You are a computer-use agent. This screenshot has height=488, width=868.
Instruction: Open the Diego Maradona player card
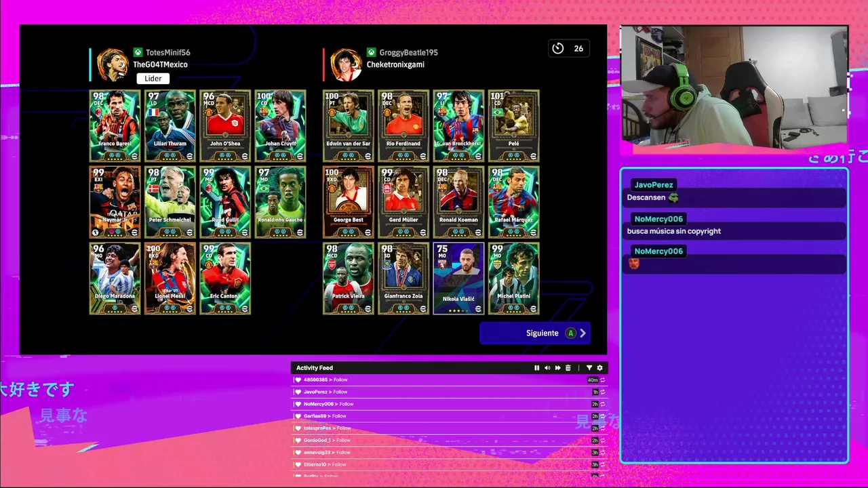pos(115,278)
